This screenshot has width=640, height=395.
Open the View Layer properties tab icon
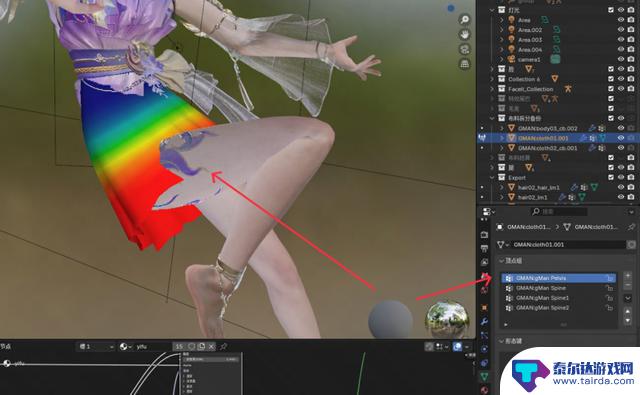pyautogui.click(x=484, y=262)
